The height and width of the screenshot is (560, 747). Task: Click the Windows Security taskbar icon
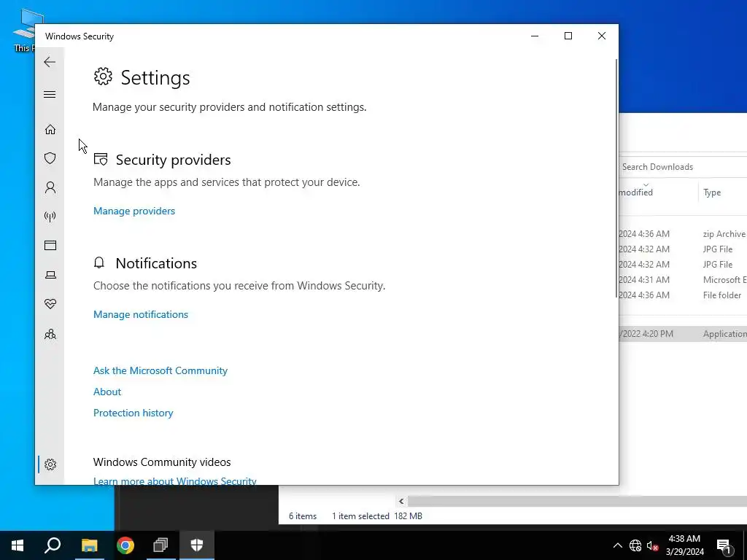197,545
